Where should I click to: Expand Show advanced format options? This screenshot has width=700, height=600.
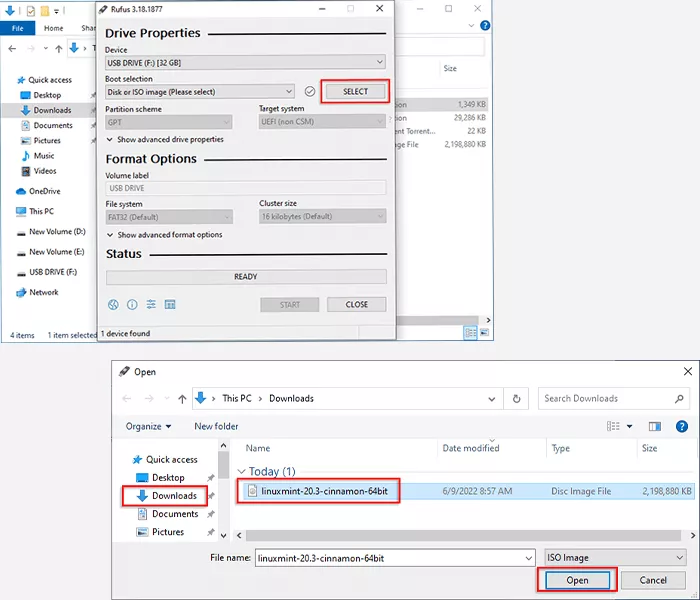[x=164, y=235]
